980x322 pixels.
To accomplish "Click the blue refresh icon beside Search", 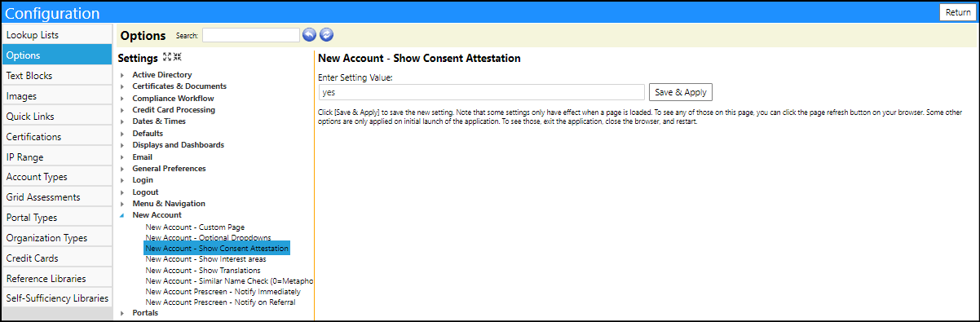I will click(326, 35).
